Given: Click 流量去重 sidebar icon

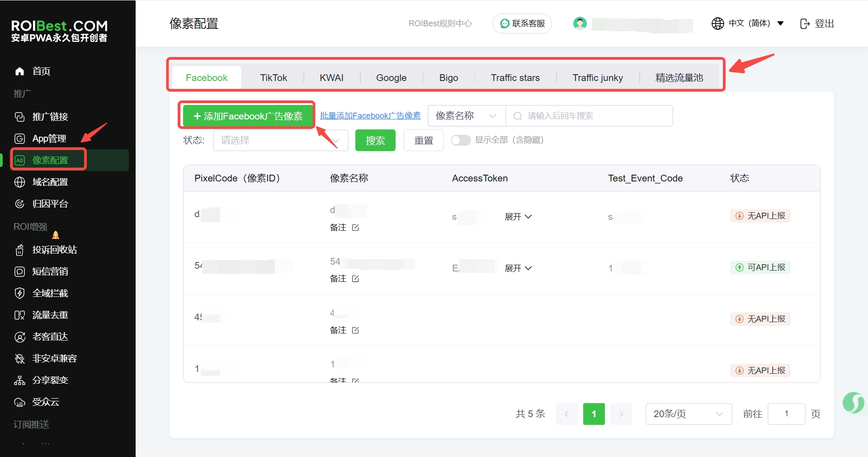Looking at the screenshot, I should pyautogui.click(x=19, y=315).
